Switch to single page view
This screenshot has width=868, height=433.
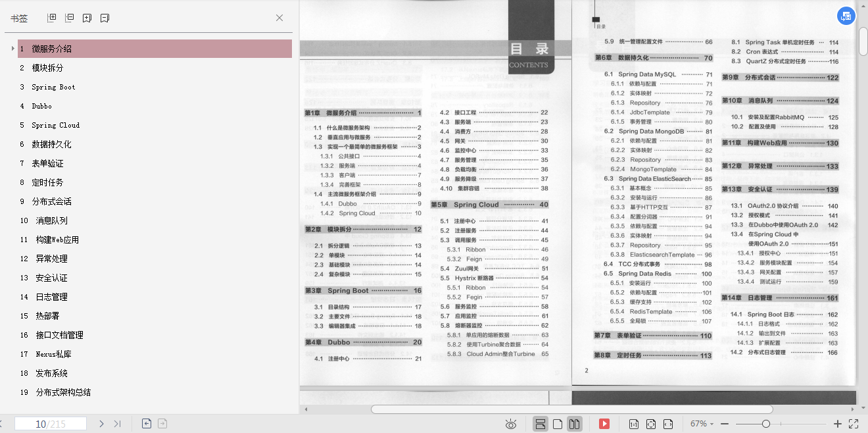558,424
